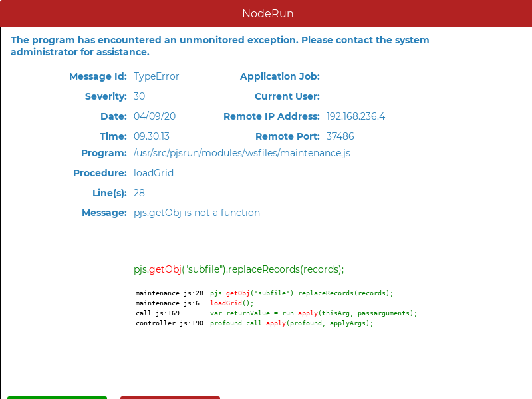
Task: Click the maintenance.js:28 stack trace entry
Action: coord(169,293)
